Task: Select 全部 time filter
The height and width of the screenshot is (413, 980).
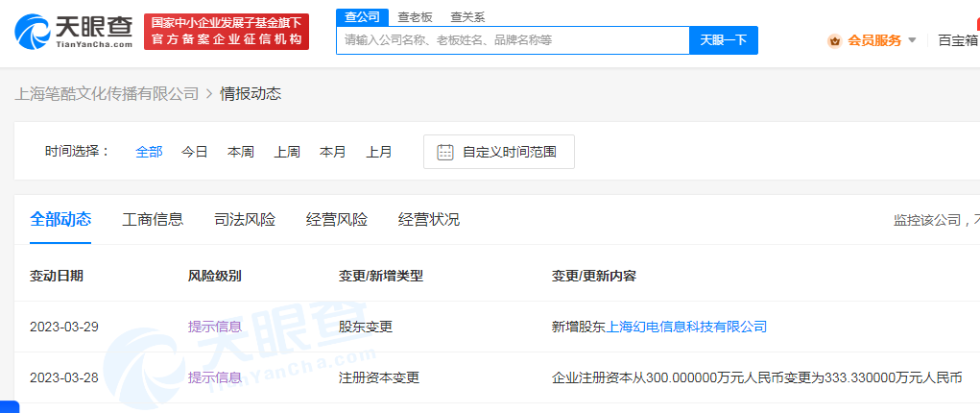Action: pos(149,152)
